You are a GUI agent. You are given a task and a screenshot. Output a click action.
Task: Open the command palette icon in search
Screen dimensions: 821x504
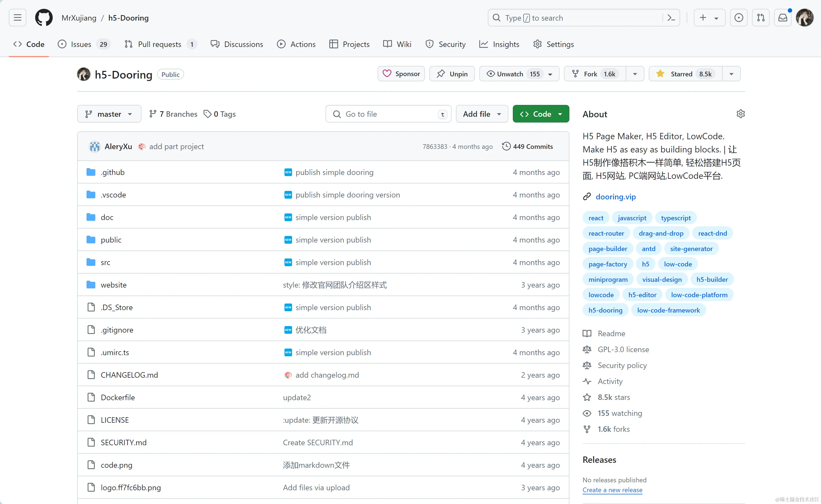click(671, 18)
